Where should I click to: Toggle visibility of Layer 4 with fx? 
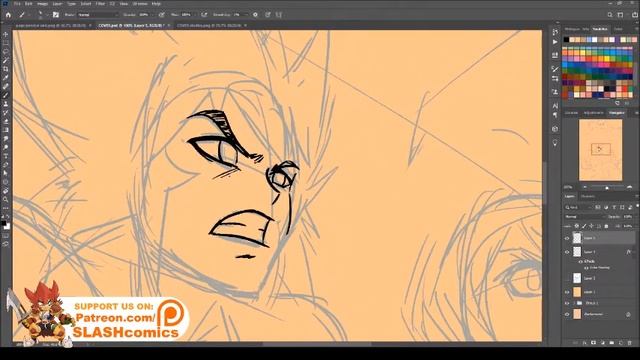567,252
